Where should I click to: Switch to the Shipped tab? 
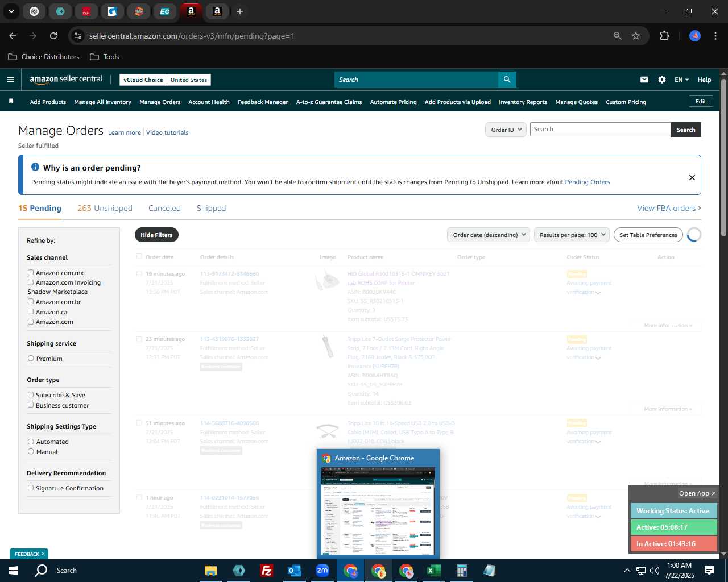[211, 208]
